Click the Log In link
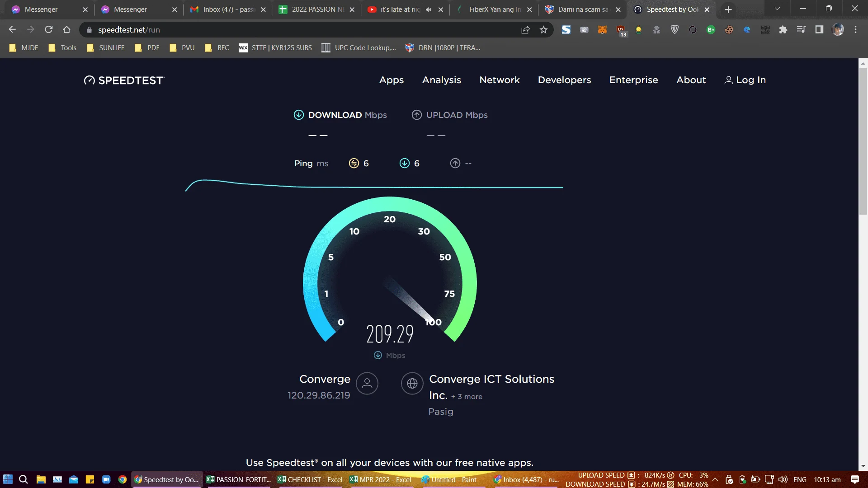The width and height of the screenshot is (868, 488). [745, 80]
